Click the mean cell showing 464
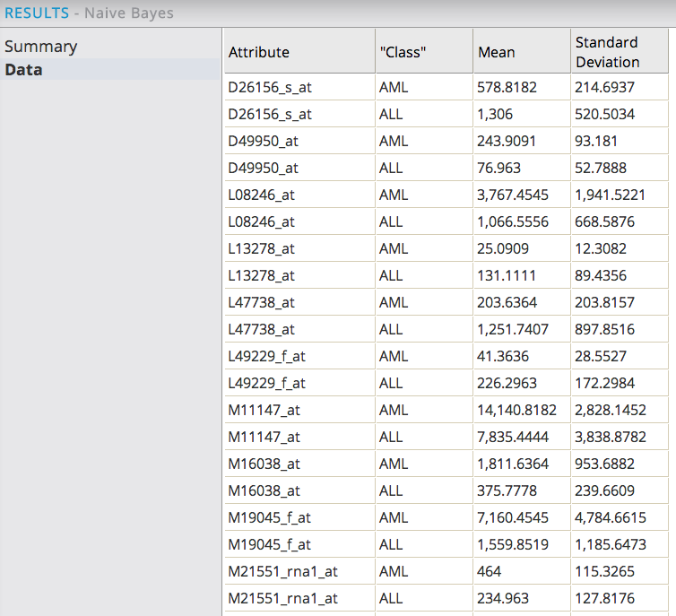 coord(490,571)
